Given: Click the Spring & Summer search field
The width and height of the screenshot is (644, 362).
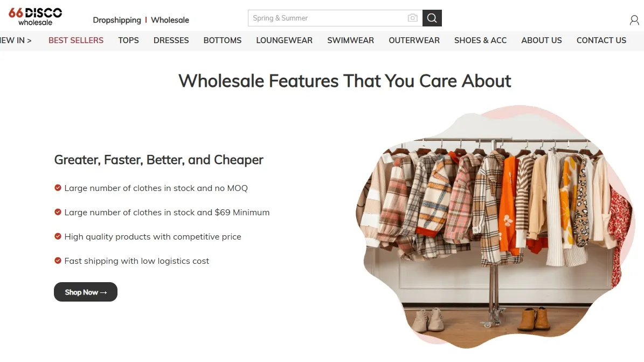Looking at the screenshot, I should coord(327,18).
